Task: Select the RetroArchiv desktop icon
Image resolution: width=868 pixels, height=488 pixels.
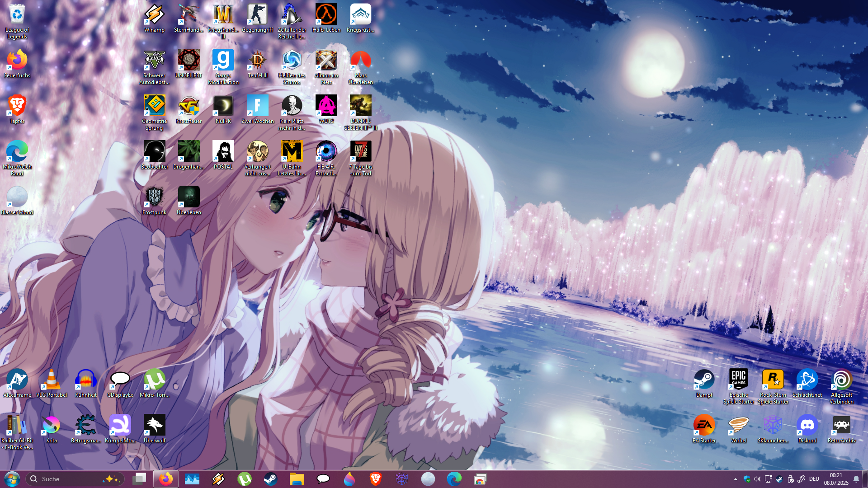Action: [842, 429]
